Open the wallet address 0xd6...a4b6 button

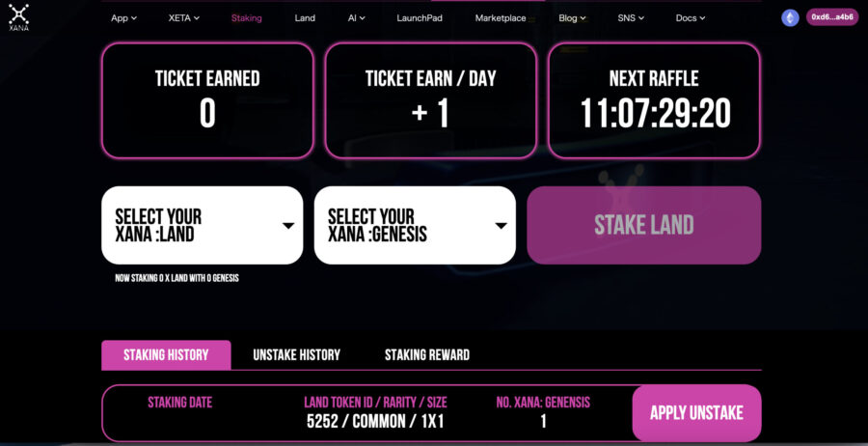point(832,17)
